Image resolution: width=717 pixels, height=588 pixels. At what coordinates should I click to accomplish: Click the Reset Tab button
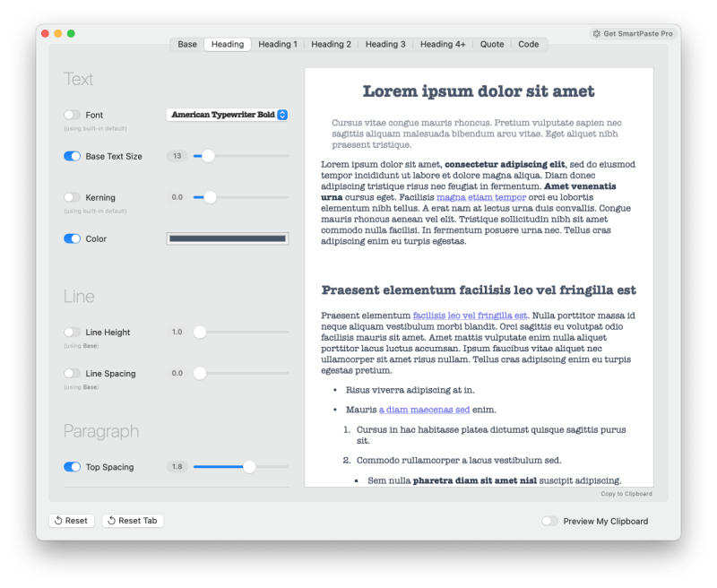133,520
